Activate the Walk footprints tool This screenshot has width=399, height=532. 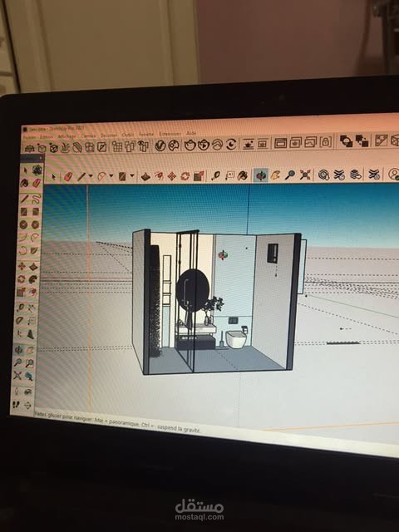coord(16,405)
